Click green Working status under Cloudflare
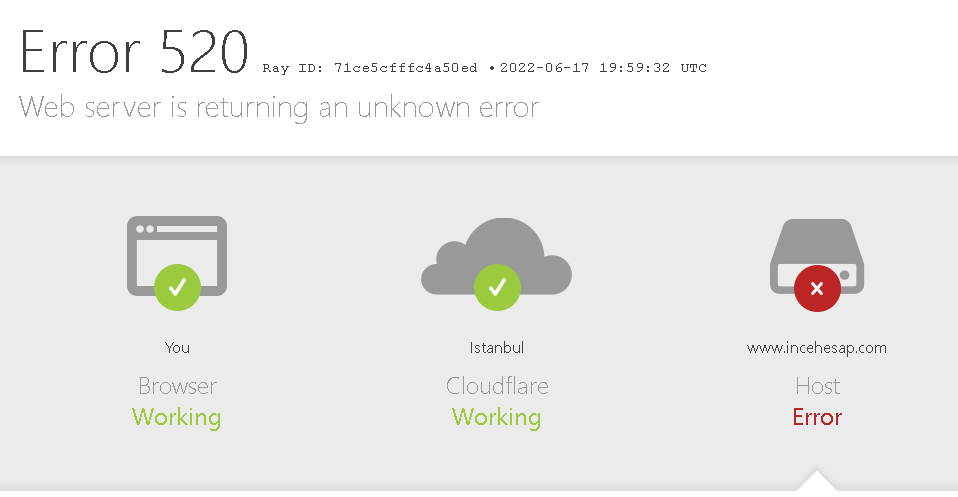The height and width of the screenshot is (497, 958). tap(497, 418)
